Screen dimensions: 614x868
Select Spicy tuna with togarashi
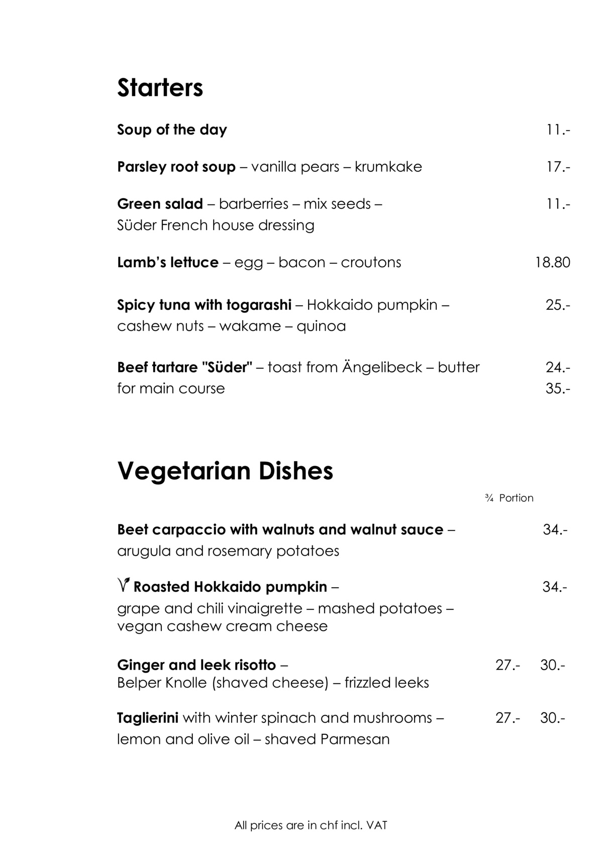(204, 305)
